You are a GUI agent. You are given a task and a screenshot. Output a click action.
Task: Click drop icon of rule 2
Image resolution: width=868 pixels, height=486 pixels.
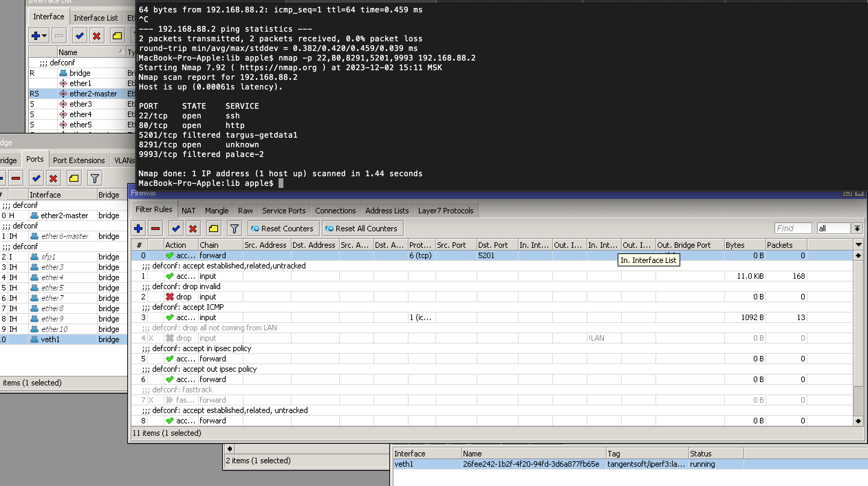(170, 297)
